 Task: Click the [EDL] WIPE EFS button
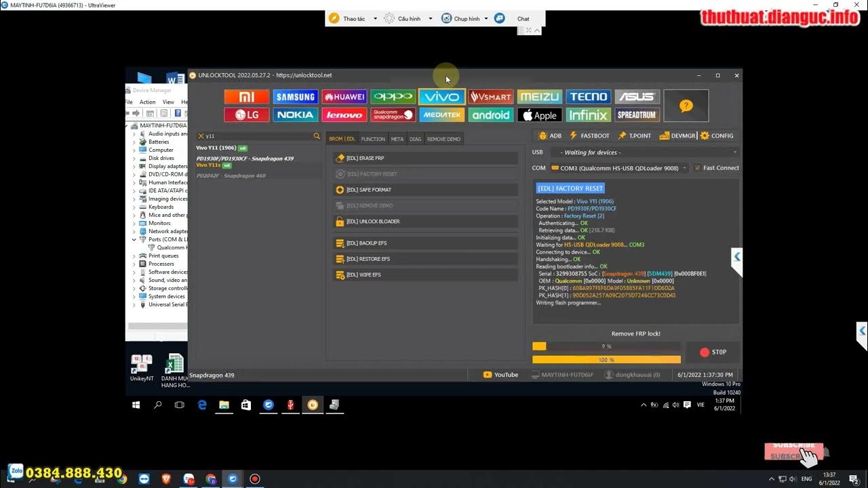[425, 274]
